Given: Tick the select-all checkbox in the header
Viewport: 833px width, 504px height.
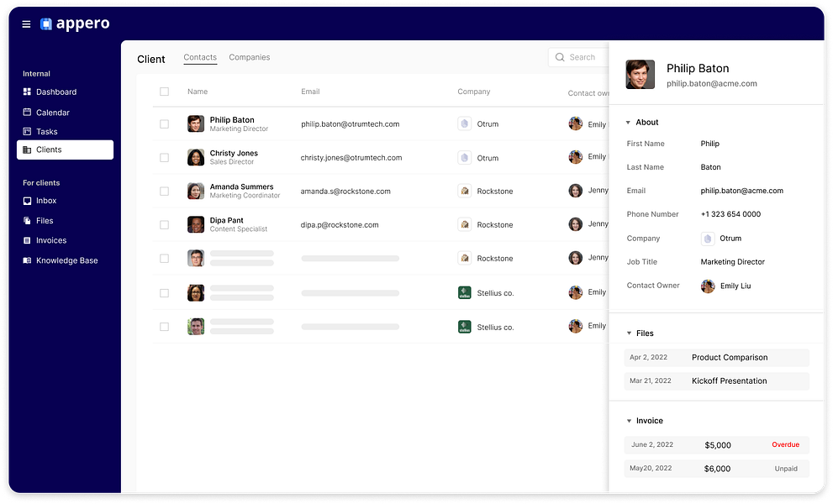Looking at the screenshot, I should point(165,92).
